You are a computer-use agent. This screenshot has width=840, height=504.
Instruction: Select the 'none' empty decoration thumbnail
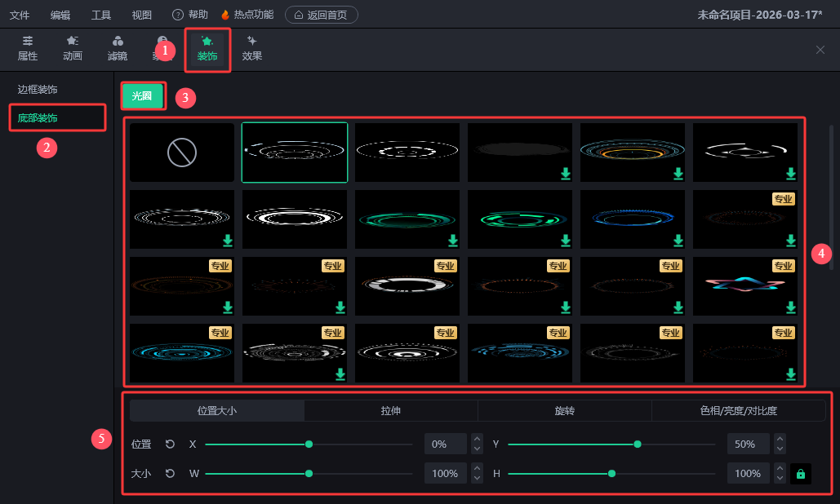(182, 152)
